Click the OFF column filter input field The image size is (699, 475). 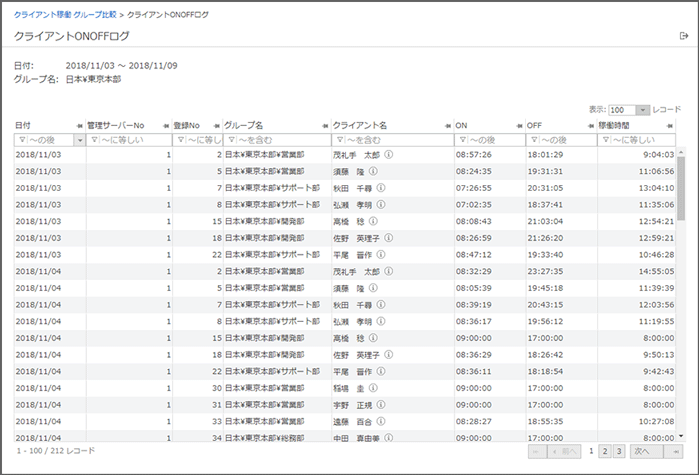pyautogui.click(x=565, y=140)
